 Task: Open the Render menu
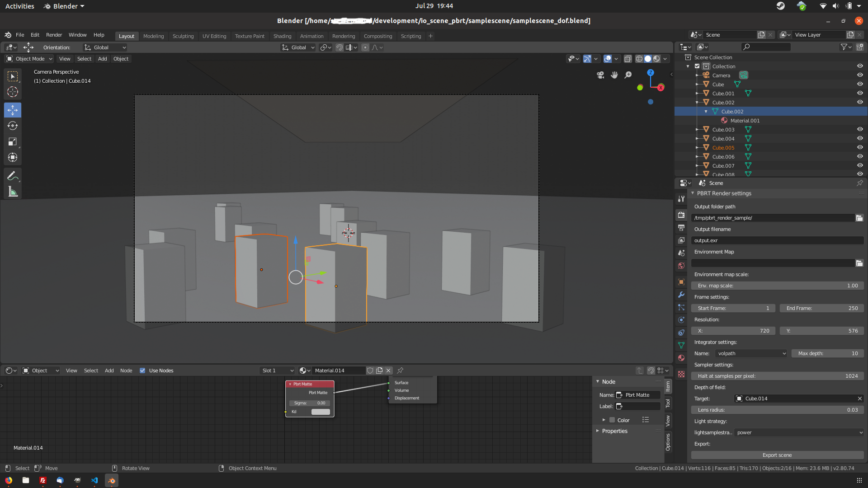point(54,35)
